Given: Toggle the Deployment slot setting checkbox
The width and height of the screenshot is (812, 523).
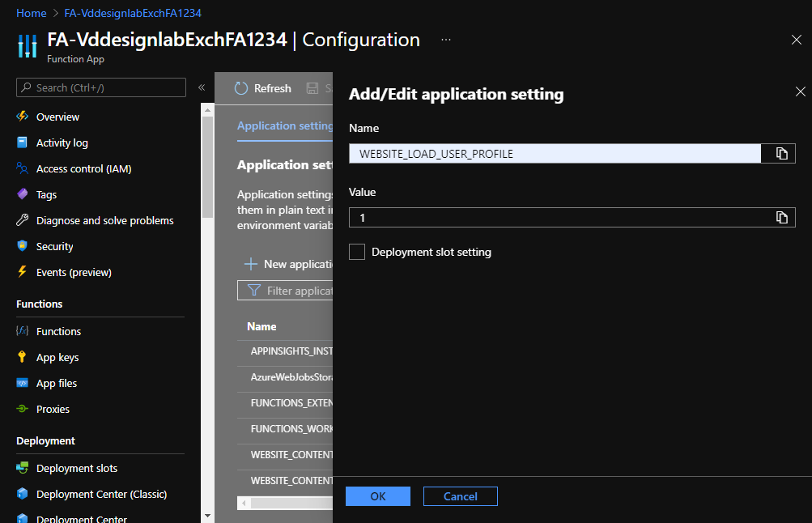Looking at the screenshot, I should click(x=357, y=252).
